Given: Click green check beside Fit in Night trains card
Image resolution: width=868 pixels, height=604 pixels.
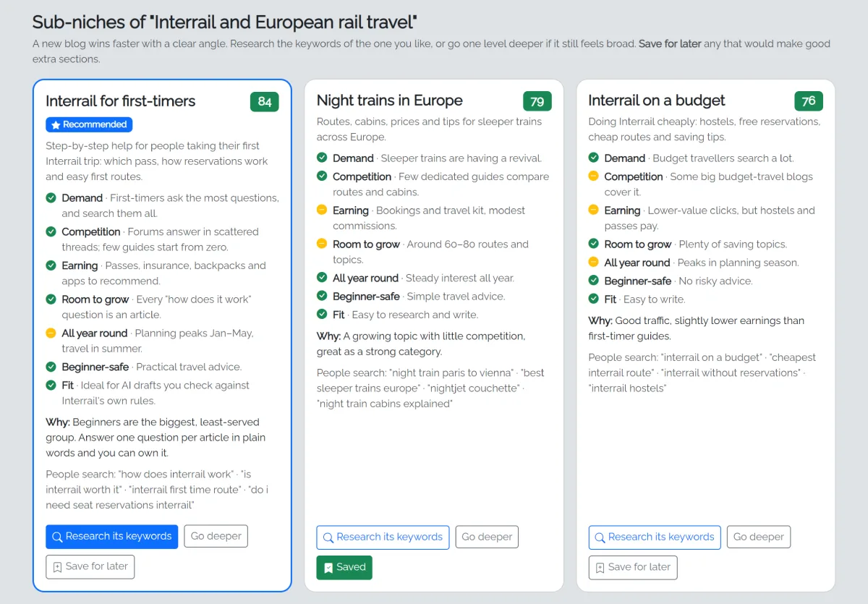Looking at the screenshot, I should pos(322,315).
